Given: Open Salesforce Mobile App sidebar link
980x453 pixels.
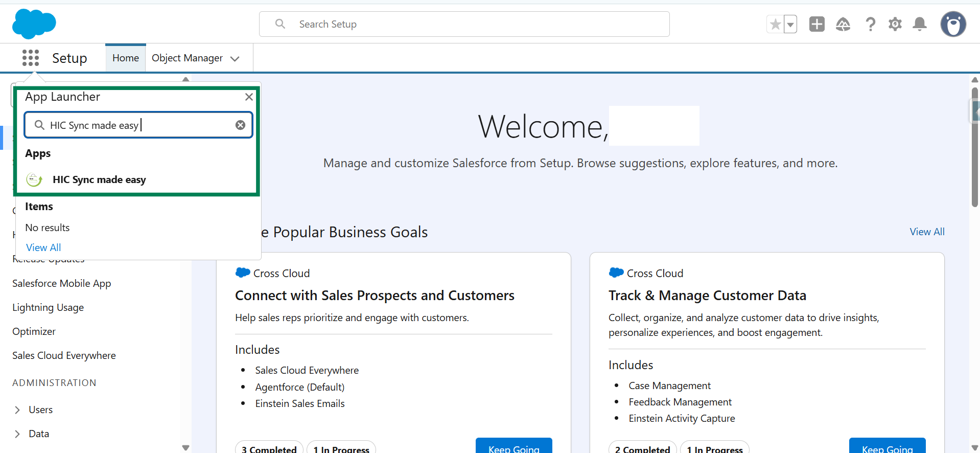Looking at the screenshot, I should coord(61,283).
